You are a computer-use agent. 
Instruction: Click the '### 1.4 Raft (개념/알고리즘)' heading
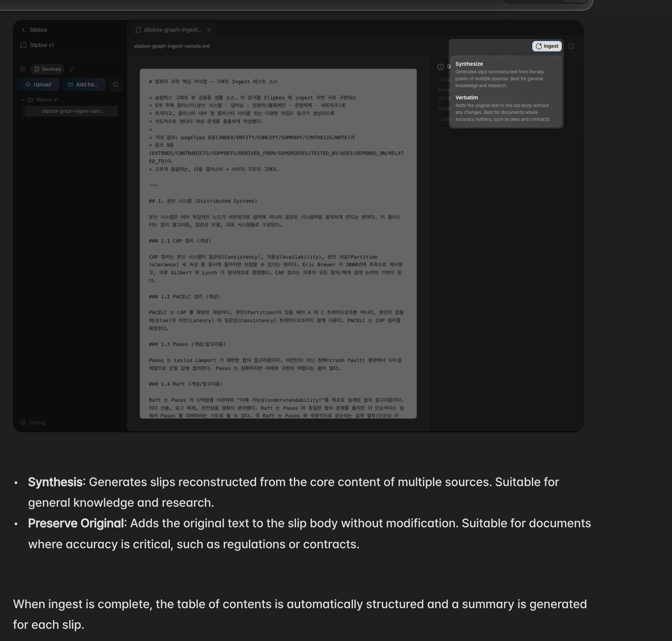186,384
